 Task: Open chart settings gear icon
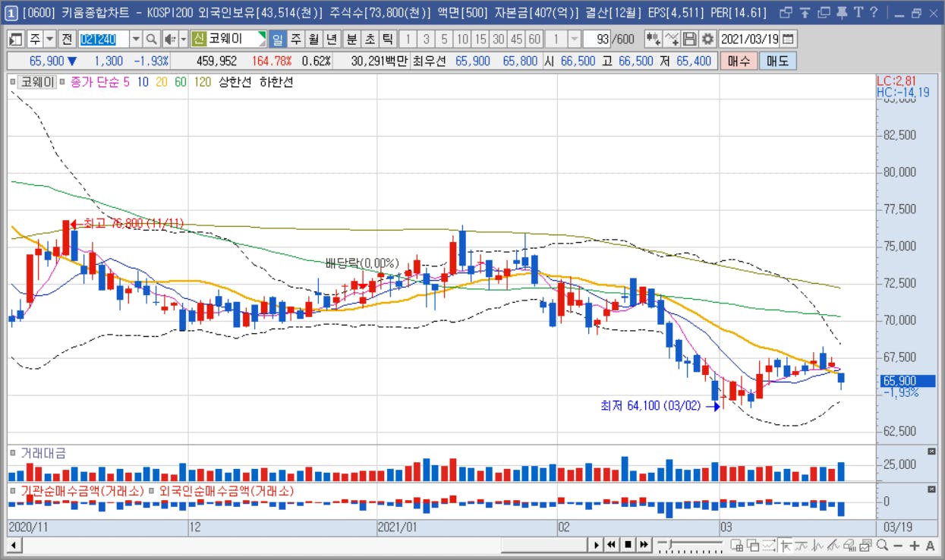coord(707,39)
